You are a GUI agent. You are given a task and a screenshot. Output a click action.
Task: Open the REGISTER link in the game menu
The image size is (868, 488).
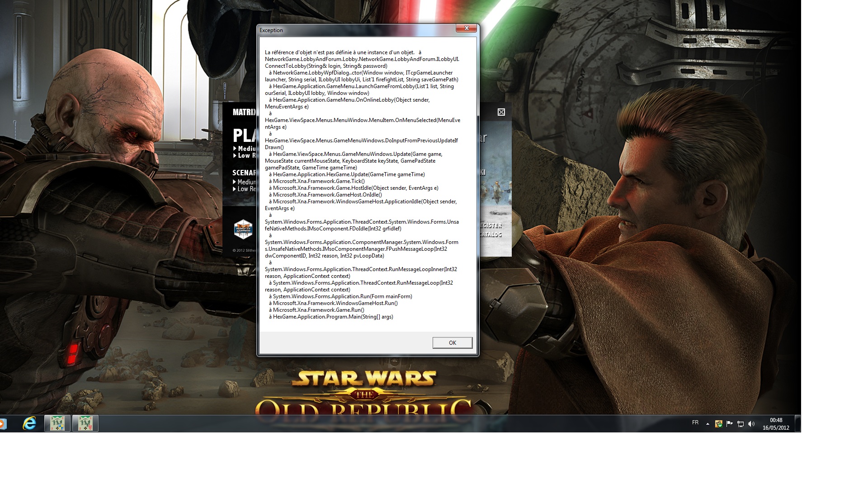point(491,225)
